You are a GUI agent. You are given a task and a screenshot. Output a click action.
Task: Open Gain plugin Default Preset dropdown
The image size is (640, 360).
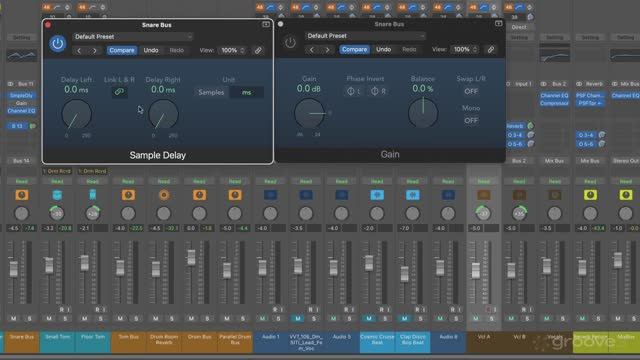(x=365, y=36)
